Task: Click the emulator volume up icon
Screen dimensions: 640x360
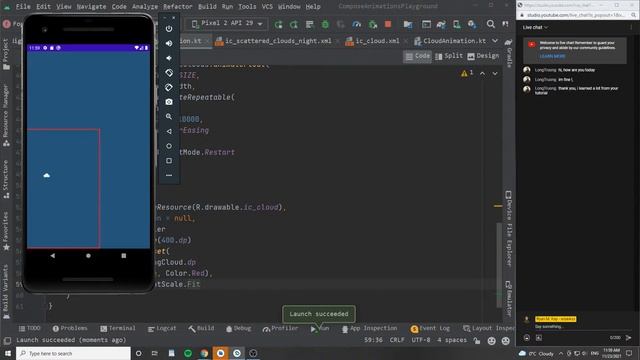Action: [169, 43]
